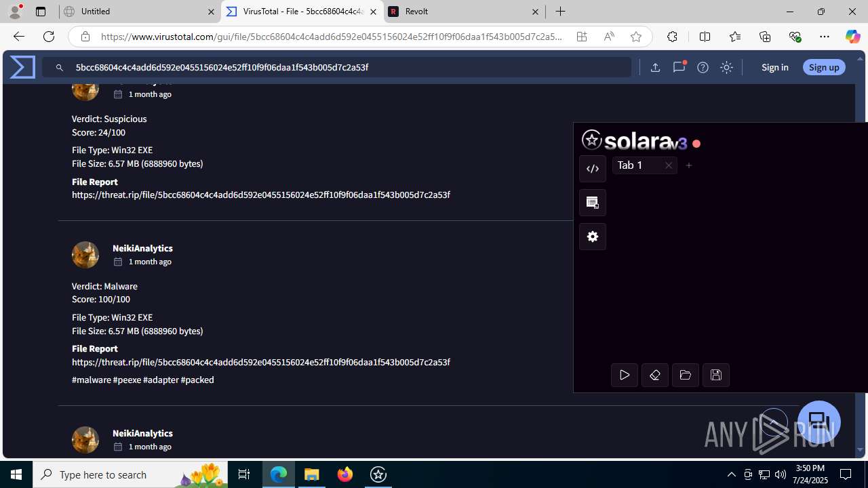Toggle VirusTotal light/dark theme icon
This screenshot has height=488, width=868.
[726, 67]
